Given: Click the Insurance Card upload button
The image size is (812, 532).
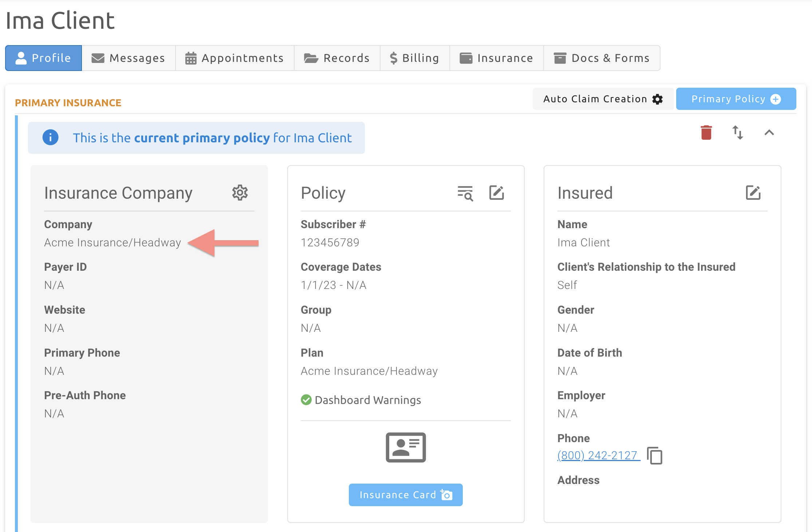Looking at the screenshot, I should pyautogui.click(x=405, y=495).
